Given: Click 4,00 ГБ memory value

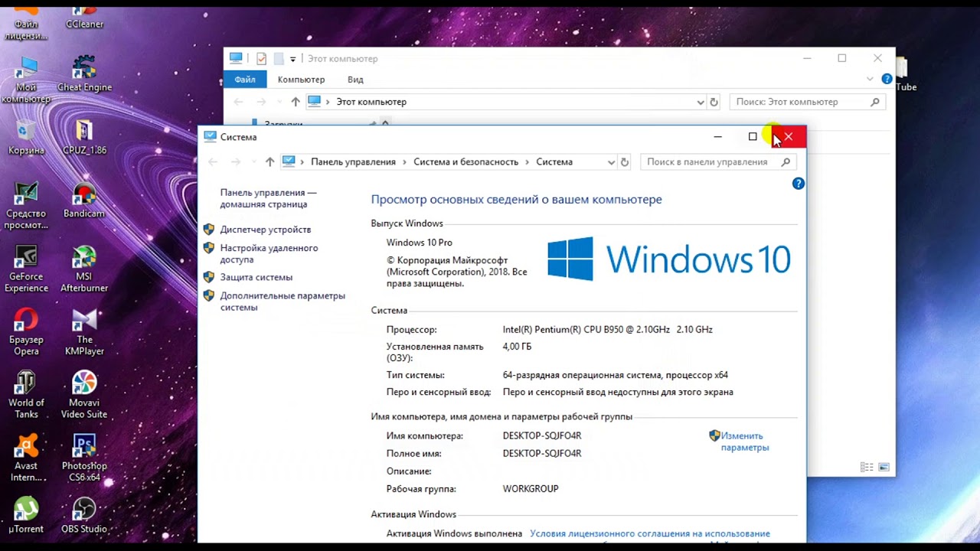Looking at the screenshot, I should pyautogui.click(x=517, y=347).
